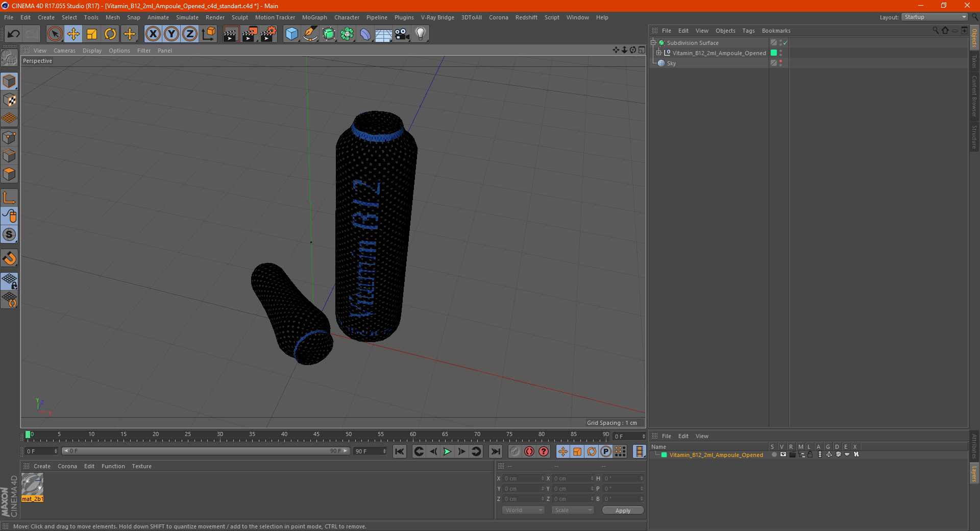Toggle Subdivision Surface enable checkmark
980x531 pixels.
coord(786,43)
